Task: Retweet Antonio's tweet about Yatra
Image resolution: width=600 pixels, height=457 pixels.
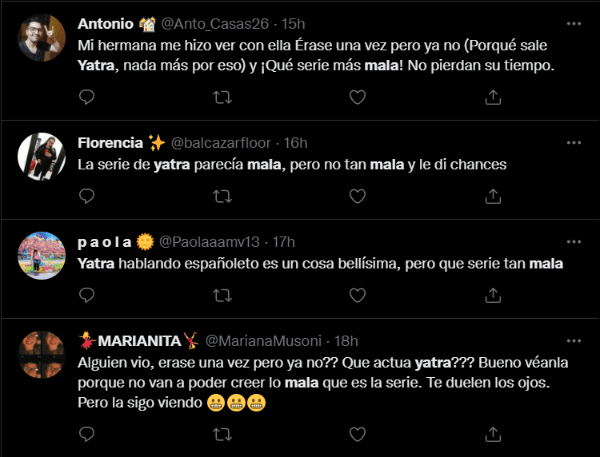Action: click(x=222, y=97)
